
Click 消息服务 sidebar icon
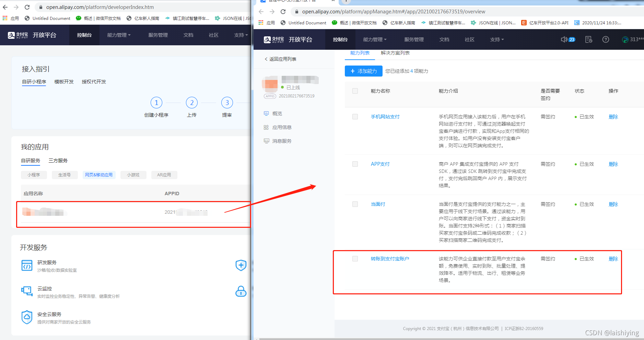[x=266, y=141]
